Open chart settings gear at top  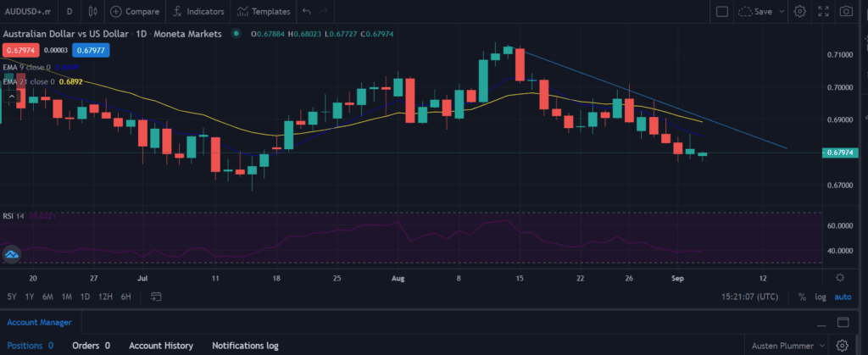(800, 11)
